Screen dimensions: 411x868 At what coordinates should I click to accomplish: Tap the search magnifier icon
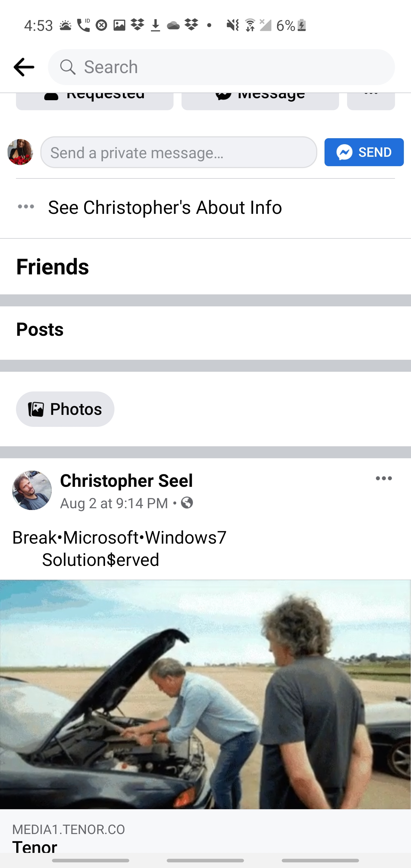point(68,67)
